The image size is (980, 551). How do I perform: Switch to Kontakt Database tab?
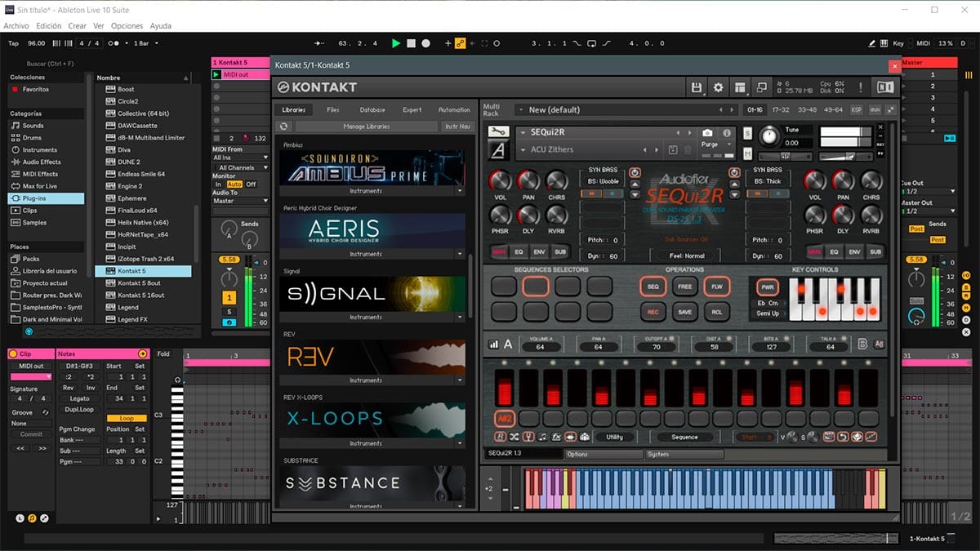[x=372, y=109]
